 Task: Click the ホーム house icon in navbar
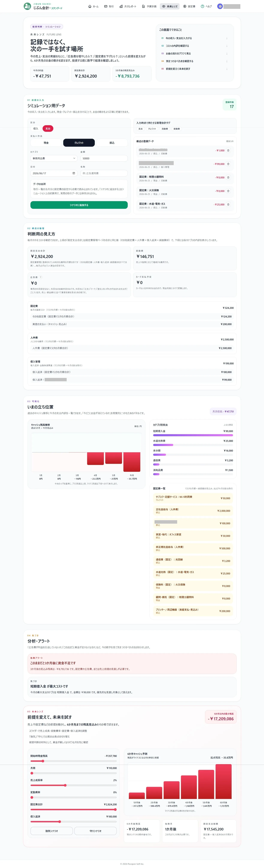pos(89,6)
